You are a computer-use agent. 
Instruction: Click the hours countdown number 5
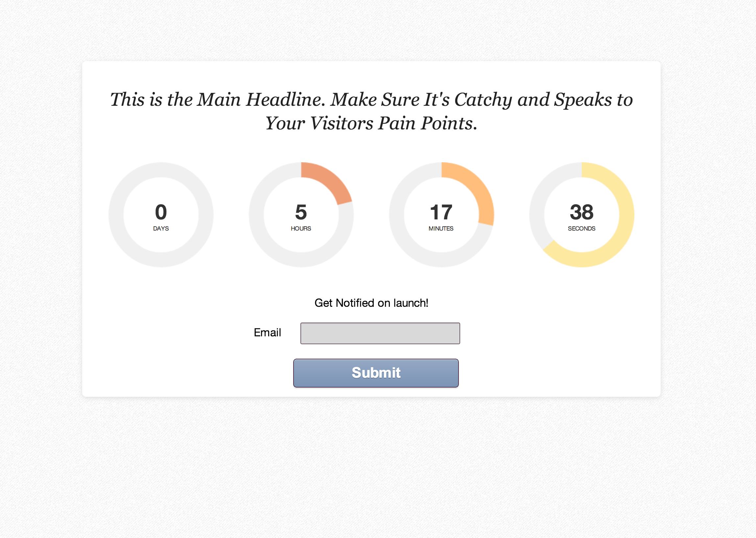pos(301,212)
